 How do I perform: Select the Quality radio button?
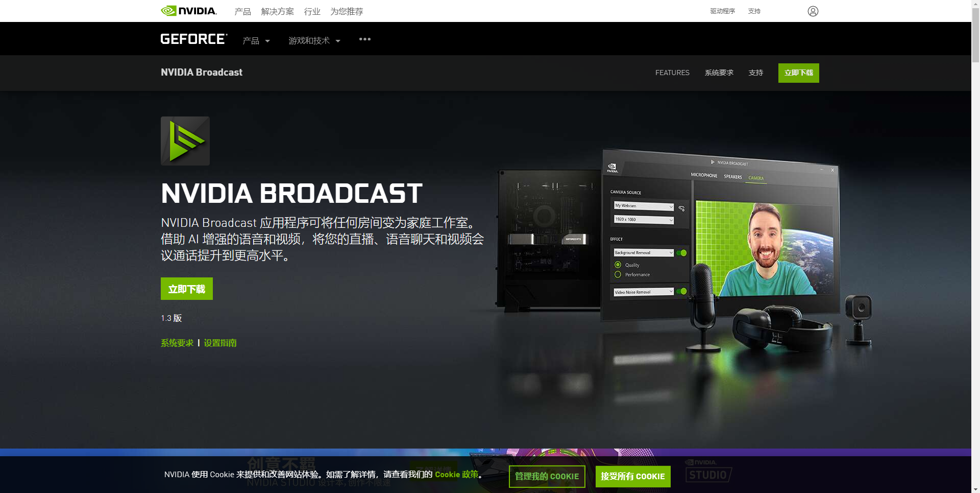(x=618, y=265)
